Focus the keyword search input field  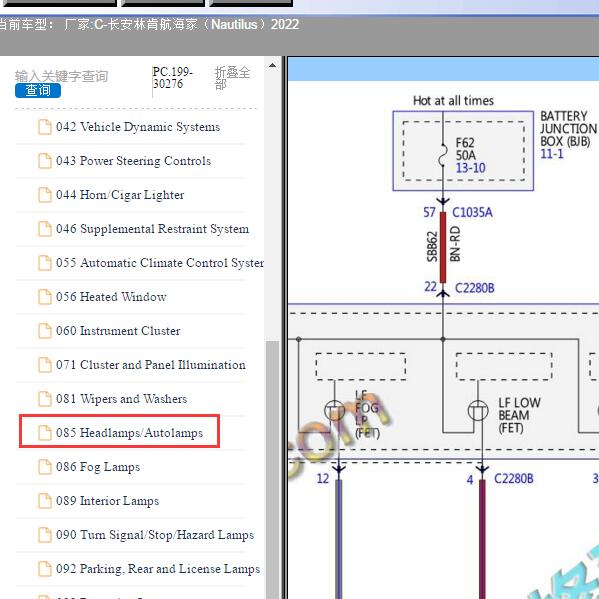pyautogui.click(x=61, y=76)
